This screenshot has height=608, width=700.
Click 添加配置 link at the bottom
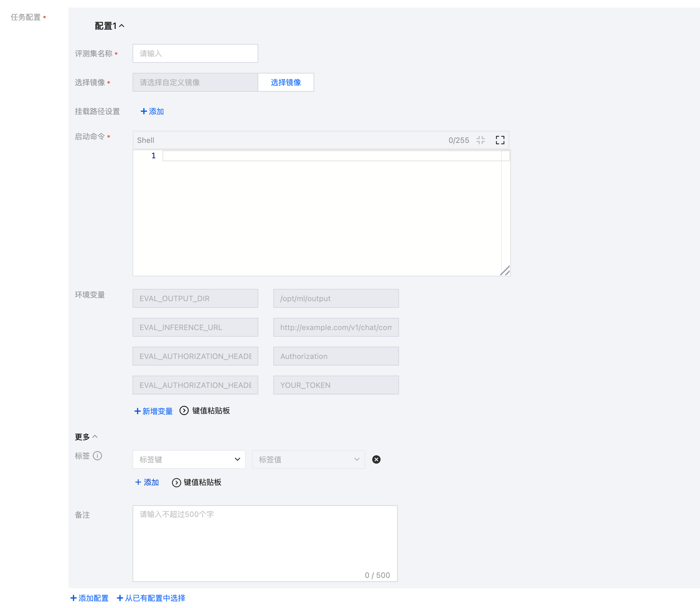click(89, 598)
